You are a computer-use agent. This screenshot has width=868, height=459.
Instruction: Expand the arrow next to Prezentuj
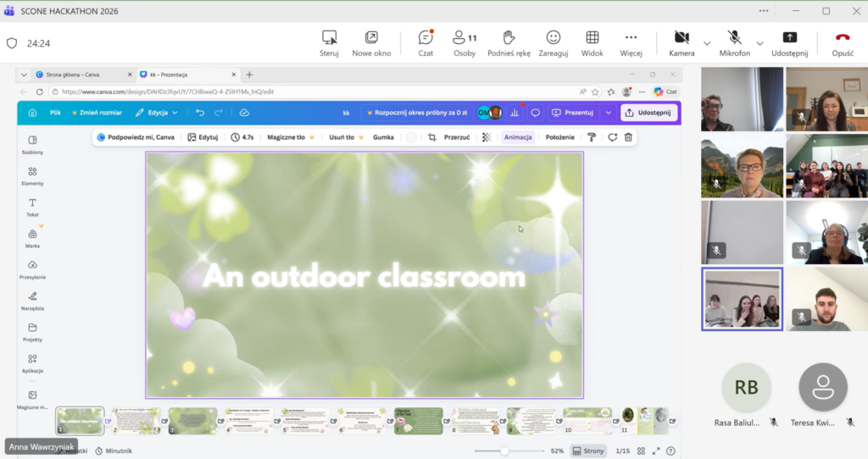[x=608, y=113]
